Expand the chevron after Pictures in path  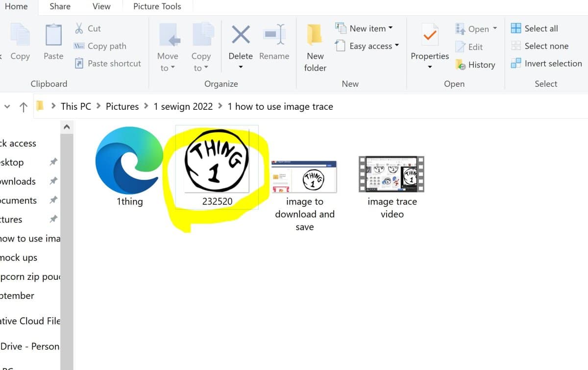pyautogui.click(x=146, y=106)
